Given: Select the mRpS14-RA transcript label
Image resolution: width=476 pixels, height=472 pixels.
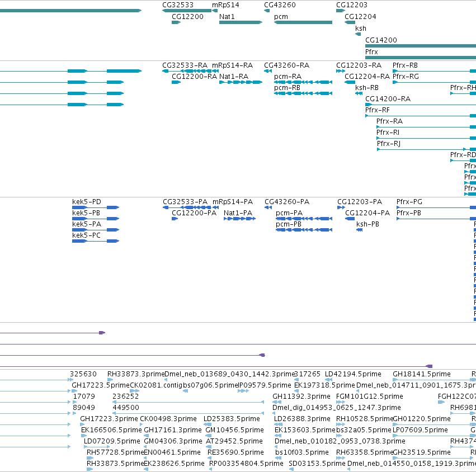Looking at the screenshot, I should click(x=232, y=65).
